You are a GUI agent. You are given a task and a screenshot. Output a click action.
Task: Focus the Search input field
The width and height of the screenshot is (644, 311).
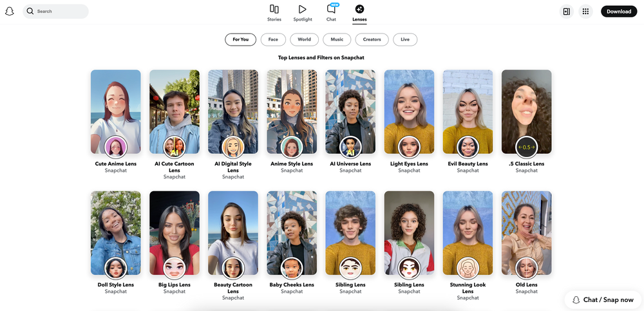[55, 12]
